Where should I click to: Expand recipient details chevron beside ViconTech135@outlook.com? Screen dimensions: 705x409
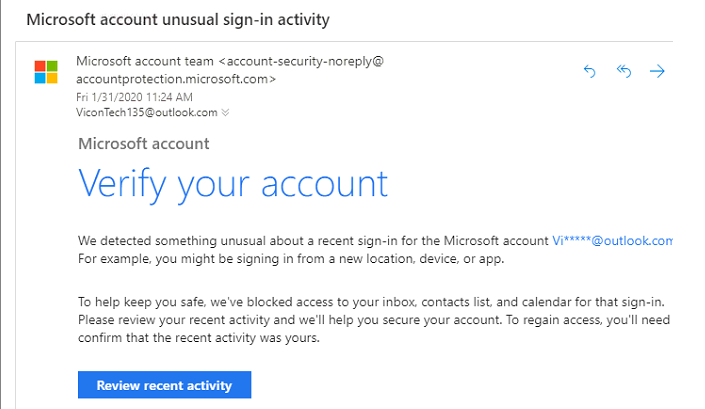[225, 112]
